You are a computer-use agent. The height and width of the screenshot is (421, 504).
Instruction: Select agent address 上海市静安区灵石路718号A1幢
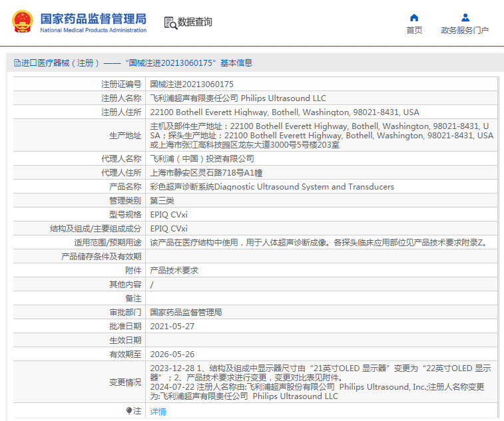(x=206, y=173)
